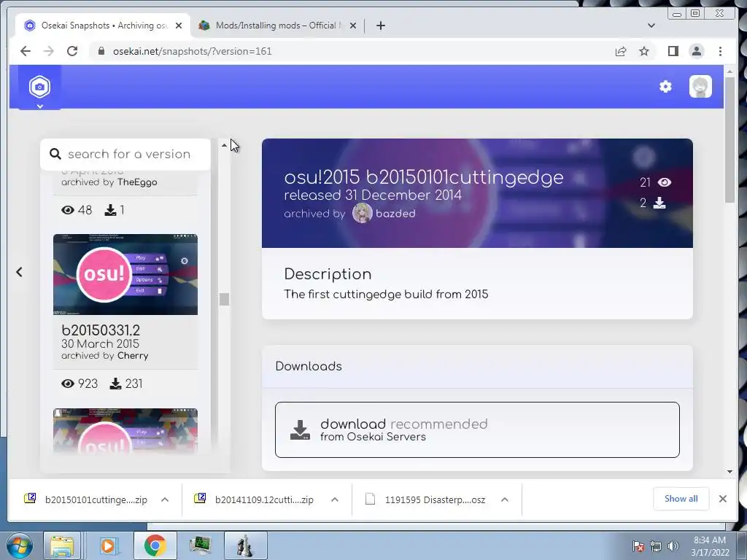The width and height of the screenshot is (747, 560).
Task: Open the Windows Start menu
Action: (19, 545)
